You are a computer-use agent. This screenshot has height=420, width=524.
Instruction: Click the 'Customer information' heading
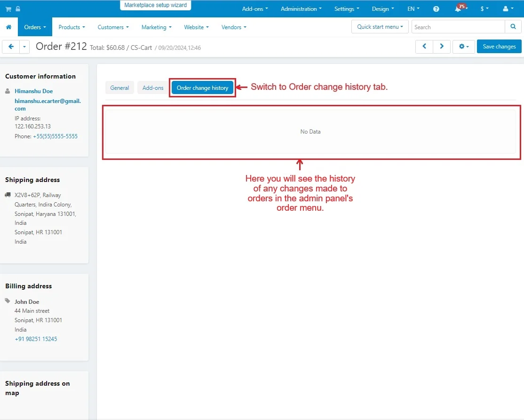click(40, 76)
